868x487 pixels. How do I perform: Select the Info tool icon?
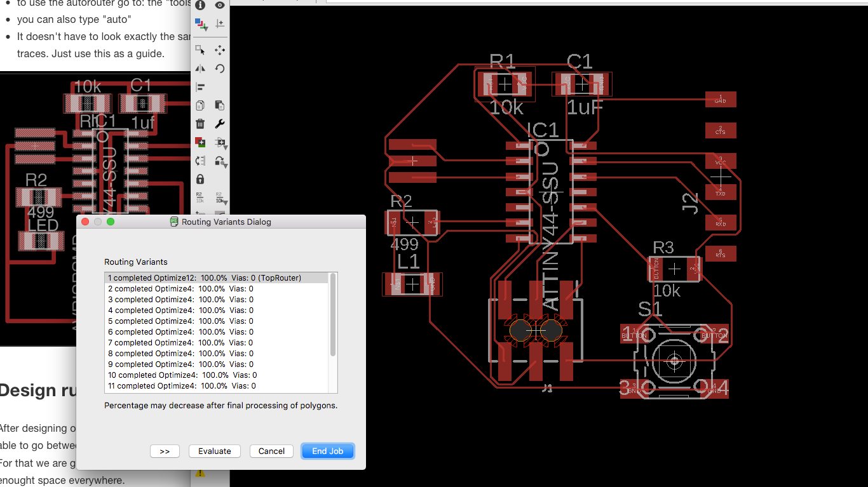[200, 5]
